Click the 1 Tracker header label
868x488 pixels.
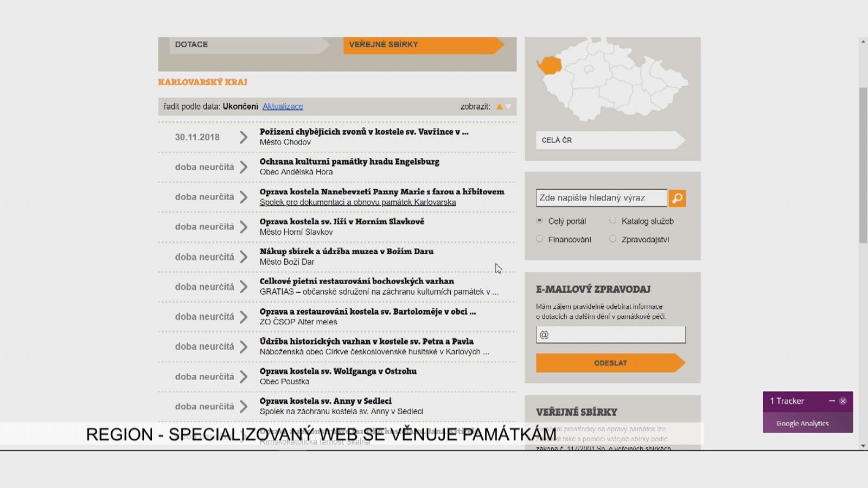[787, 401]
